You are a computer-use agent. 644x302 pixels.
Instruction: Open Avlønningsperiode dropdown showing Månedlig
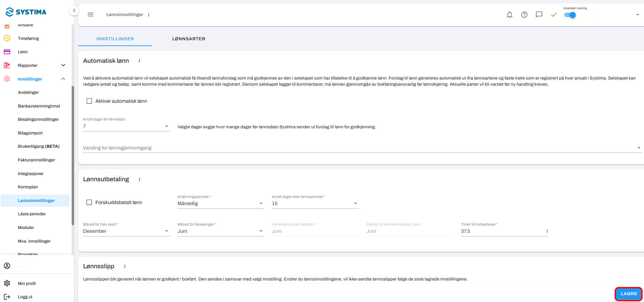(x=221, y=203)
